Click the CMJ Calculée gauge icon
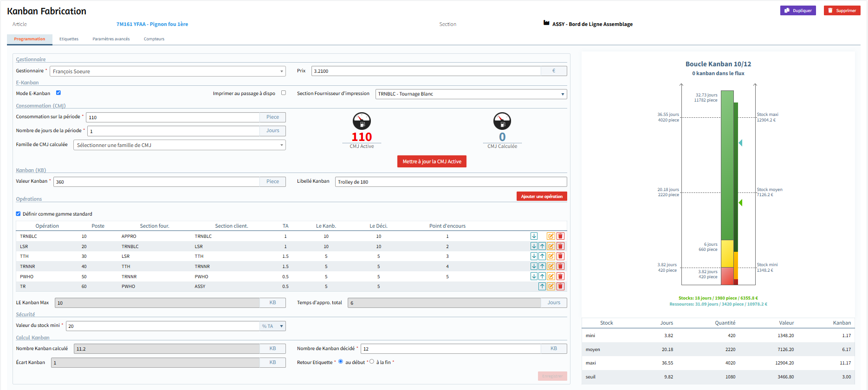Image resolution: width=868 pixels, height=390 pixels. [502, 121]
